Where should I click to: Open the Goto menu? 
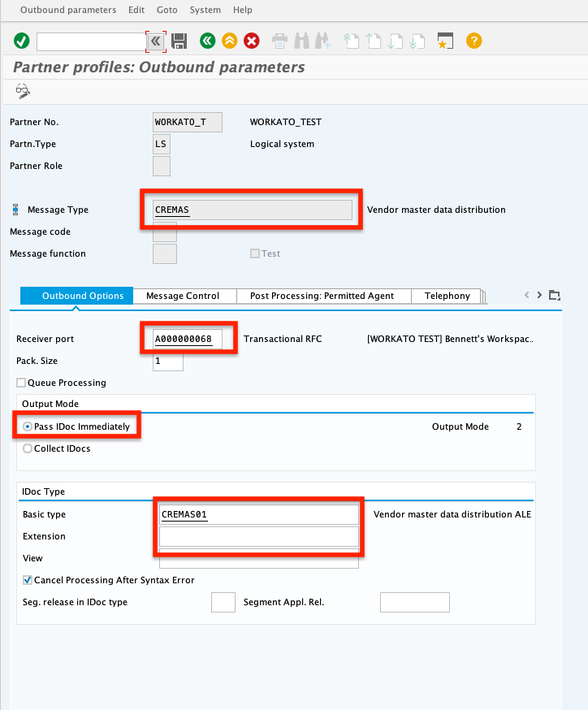[166, 10]
